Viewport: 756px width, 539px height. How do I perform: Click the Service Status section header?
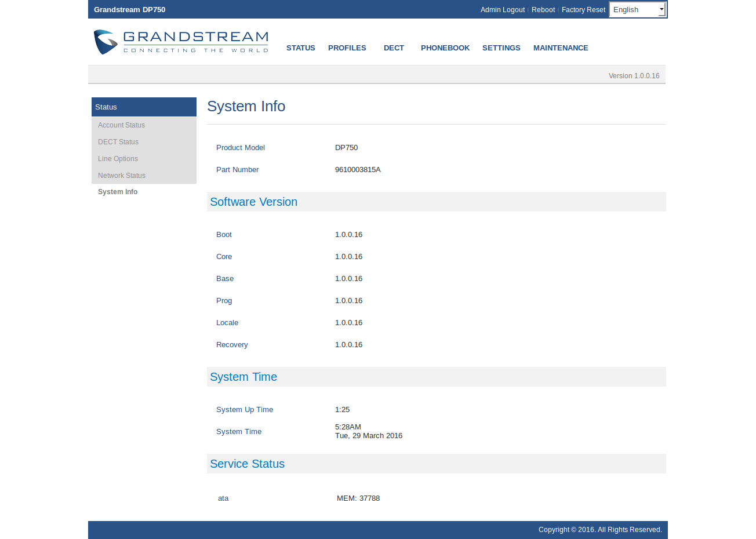[x=247, y=464]
